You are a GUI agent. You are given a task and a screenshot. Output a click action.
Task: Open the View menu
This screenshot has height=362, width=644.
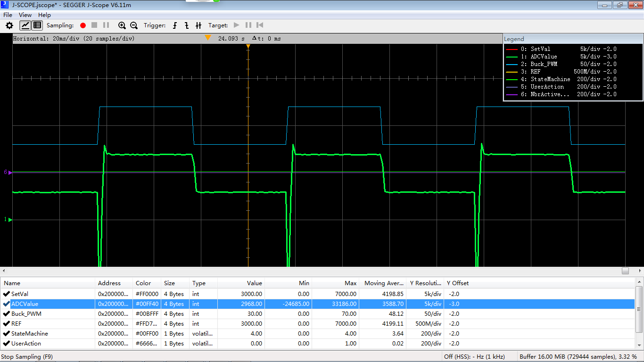tap(25, 15)
